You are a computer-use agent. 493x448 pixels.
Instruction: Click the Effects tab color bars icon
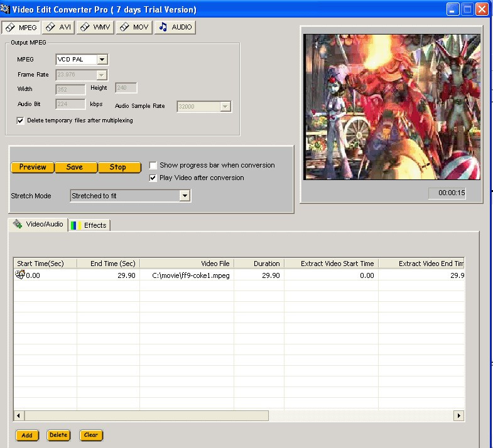pos(76,226)
